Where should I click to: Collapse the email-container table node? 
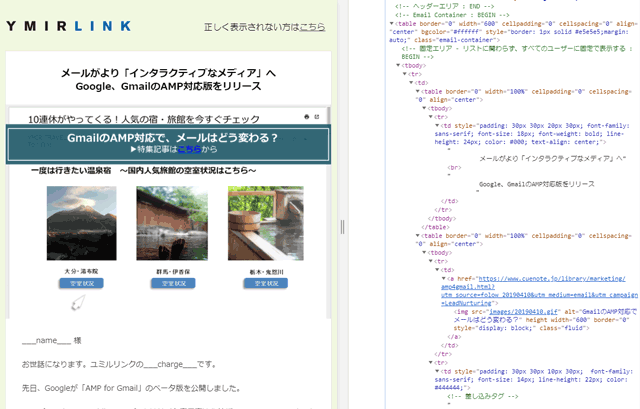click(392, 24)
